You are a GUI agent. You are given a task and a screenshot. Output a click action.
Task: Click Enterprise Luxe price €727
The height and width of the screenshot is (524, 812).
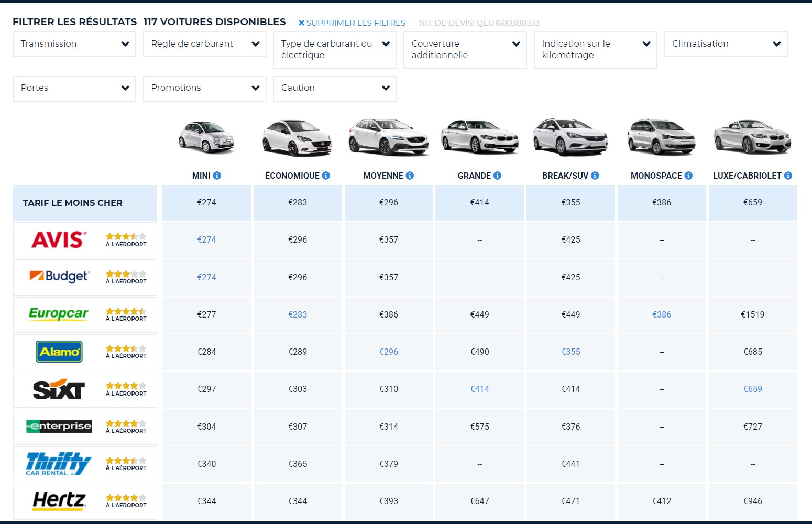click(753, 427)
